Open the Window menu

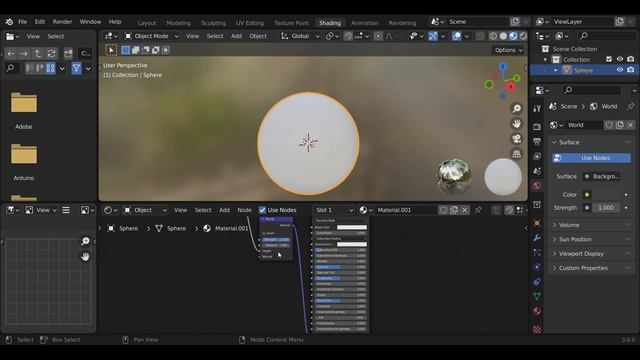pos(90,22)
